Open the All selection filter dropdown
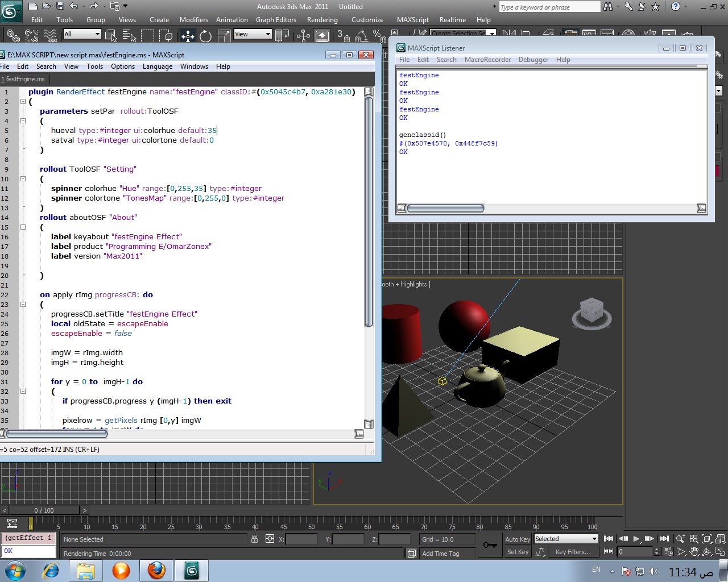This screenshot has width=728, height=582. click(82, 34)
